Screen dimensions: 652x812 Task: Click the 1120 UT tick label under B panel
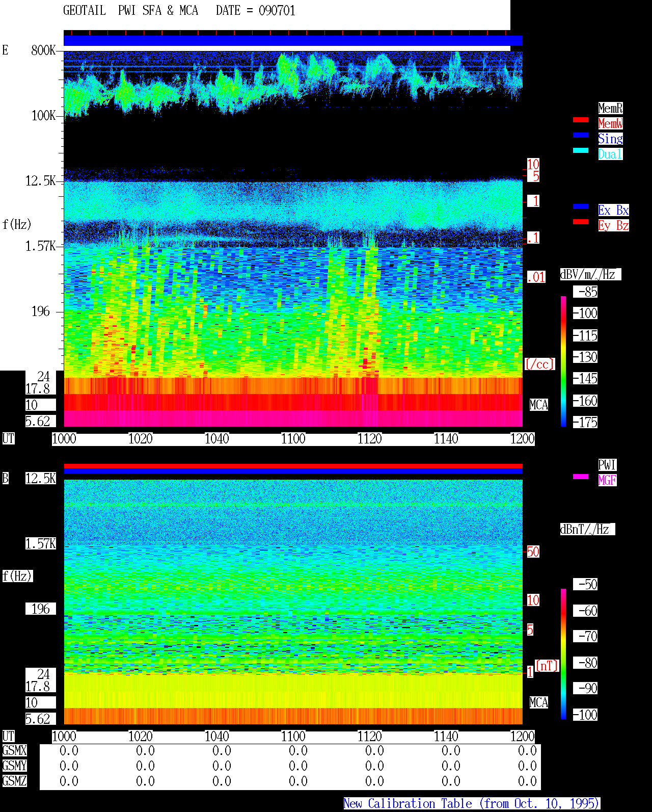coord(369,737)
